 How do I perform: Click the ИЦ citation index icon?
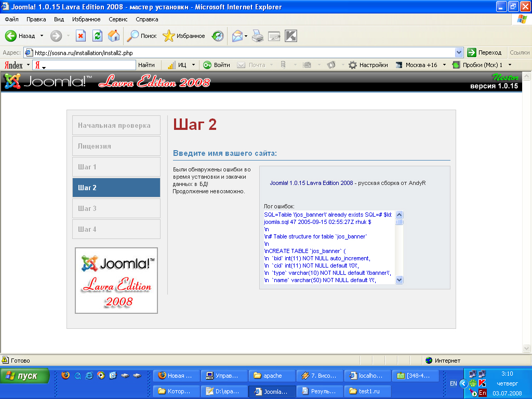click(x=171, y=65)
